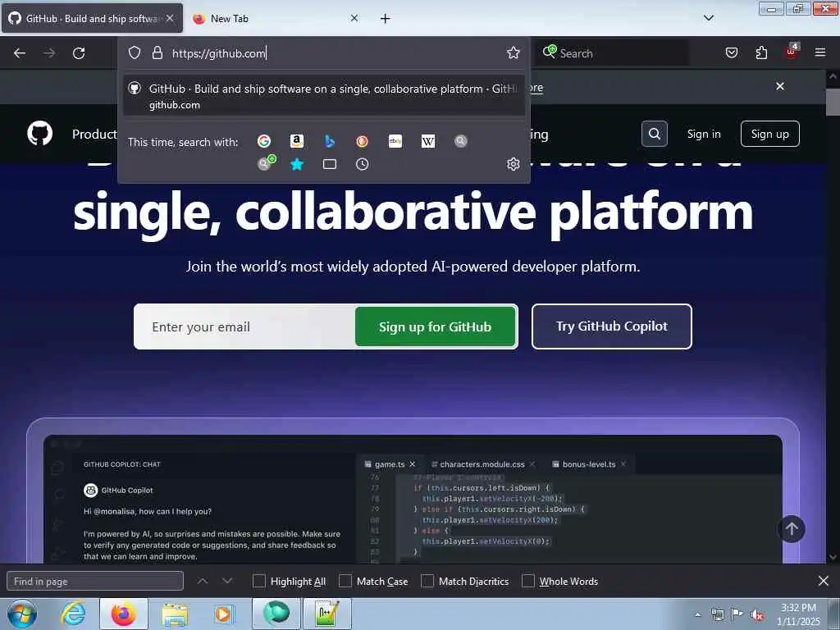Click the Firefox taskbar icon
This screenshot has height=630, width=840.
(123, 614)
